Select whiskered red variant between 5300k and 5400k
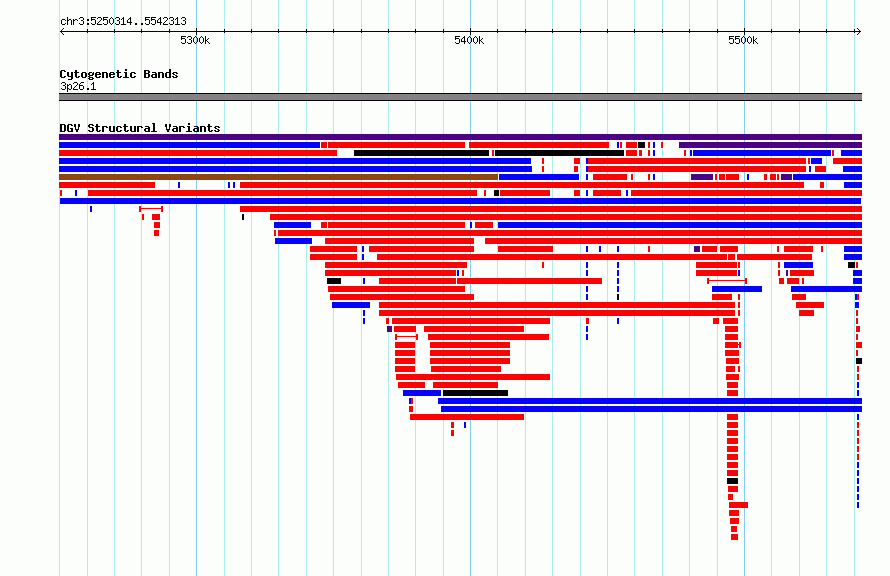Viewport: 890px width, 576px height. [406, 337]
